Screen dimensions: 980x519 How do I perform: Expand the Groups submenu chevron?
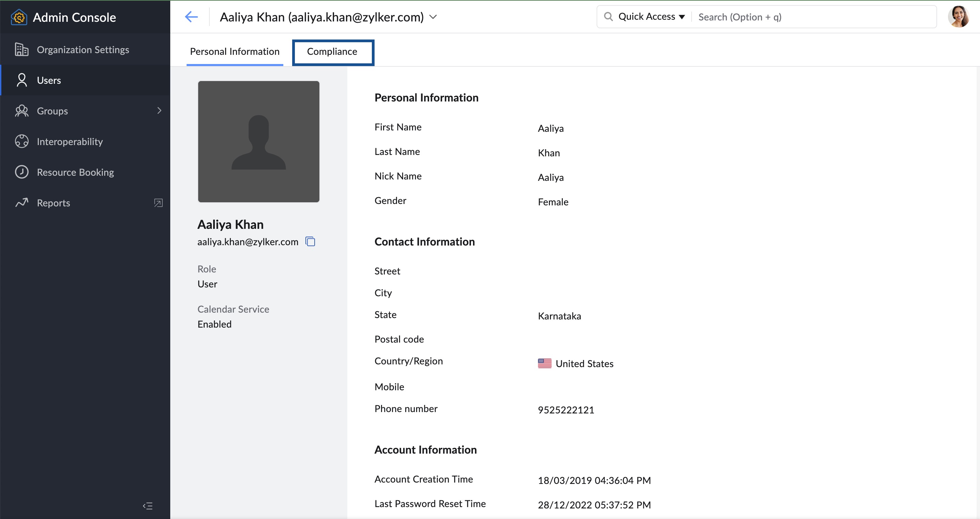click(159, 111)
